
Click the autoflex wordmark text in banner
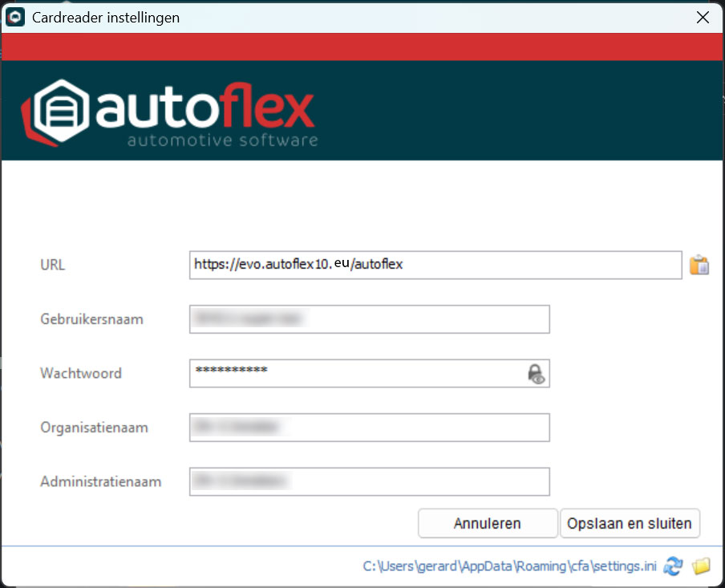205,111
